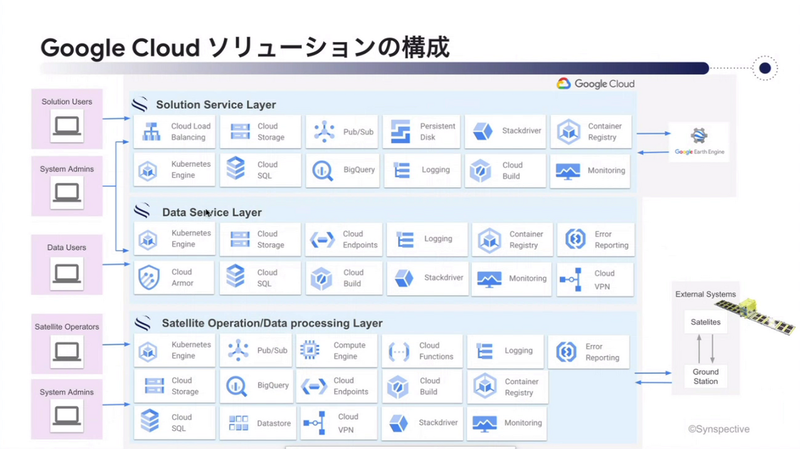800x449 pixels.
Task: Select Cloud Build icon in Solution Service Layer
Action: (481, 171)
